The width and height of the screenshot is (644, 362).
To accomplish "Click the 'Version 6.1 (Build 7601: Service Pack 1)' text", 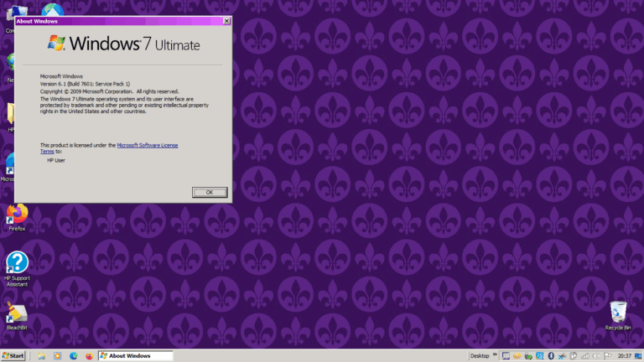I will pos(85,84).
